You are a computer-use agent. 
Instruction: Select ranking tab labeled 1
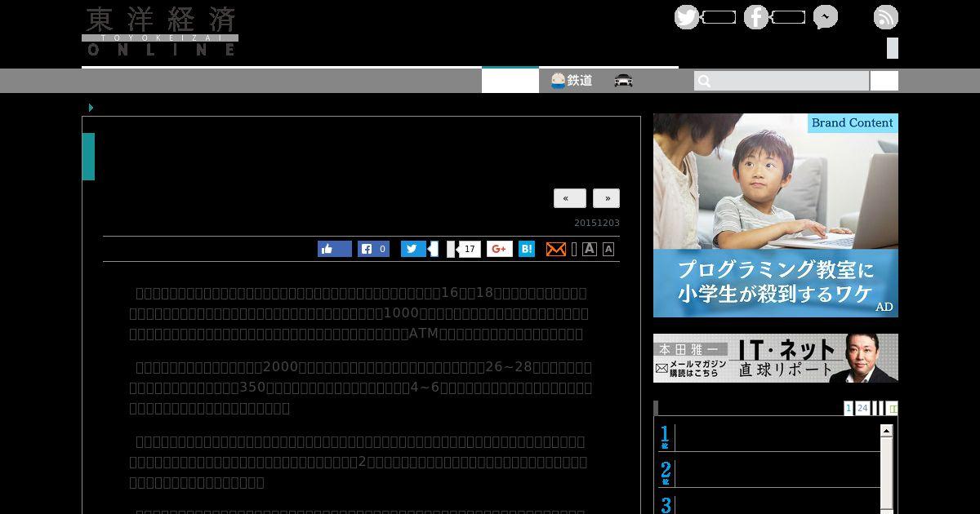849,408
